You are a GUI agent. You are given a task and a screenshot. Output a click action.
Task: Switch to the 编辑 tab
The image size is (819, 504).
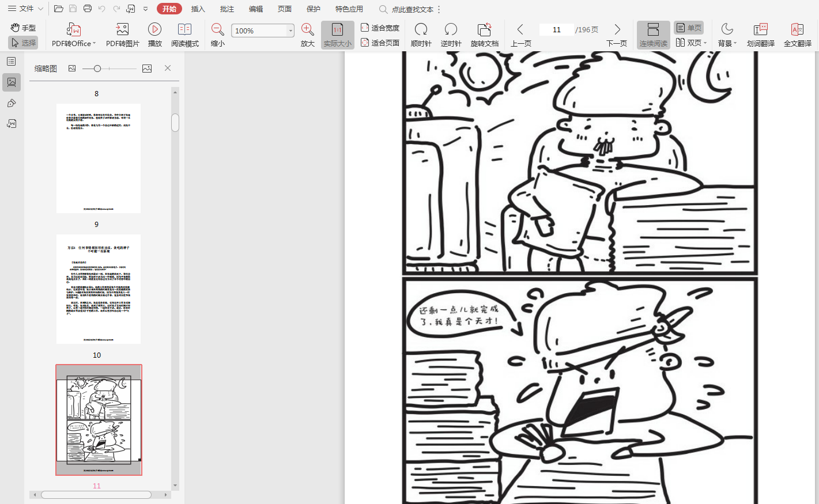[x=256, y=9]
